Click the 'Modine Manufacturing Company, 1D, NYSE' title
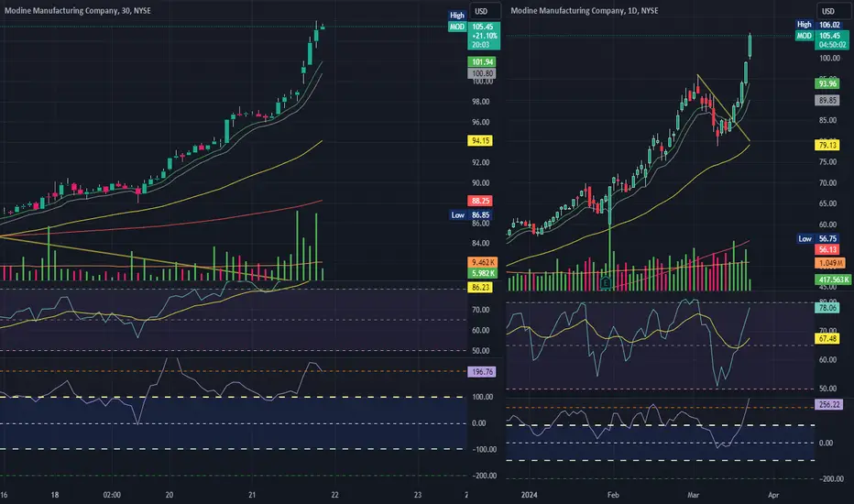Image resolution: width=854 pixels, height=504 pixels. coord(585,10)
